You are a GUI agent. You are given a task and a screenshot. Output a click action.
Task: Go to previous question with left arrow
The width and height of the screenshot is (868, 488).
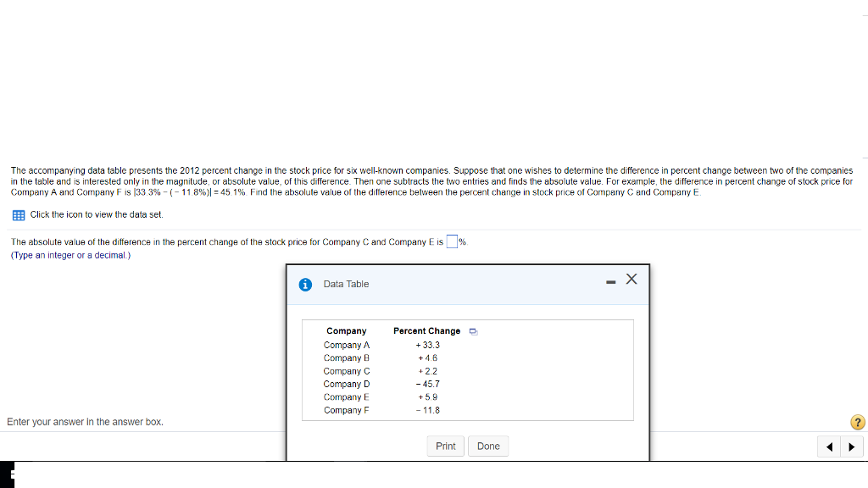click(831, 446)
